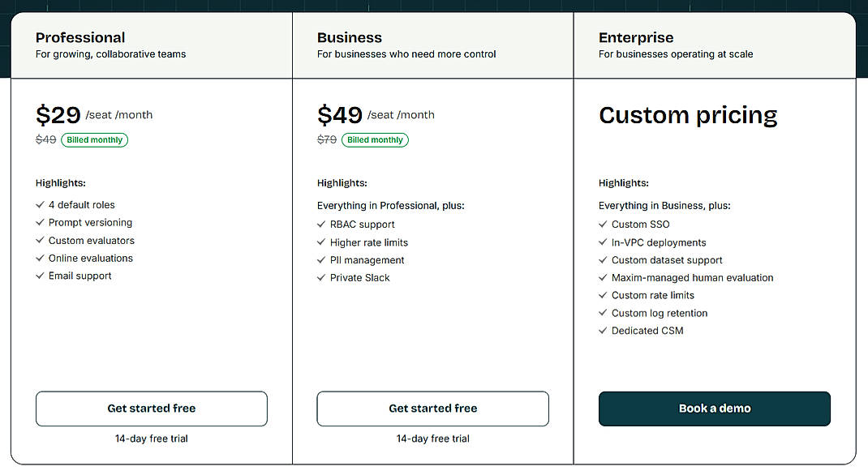
Task: Click For businesses who need more control subtitle
Action: click(x=406, y=54)
